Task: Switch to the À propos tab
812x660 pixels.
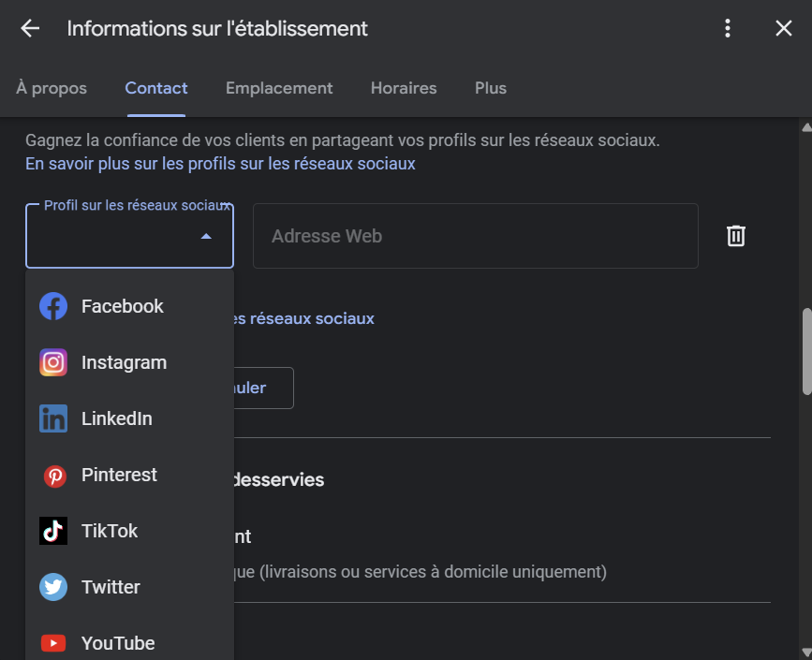Action: pyautogui.click(x=51, y=88)
